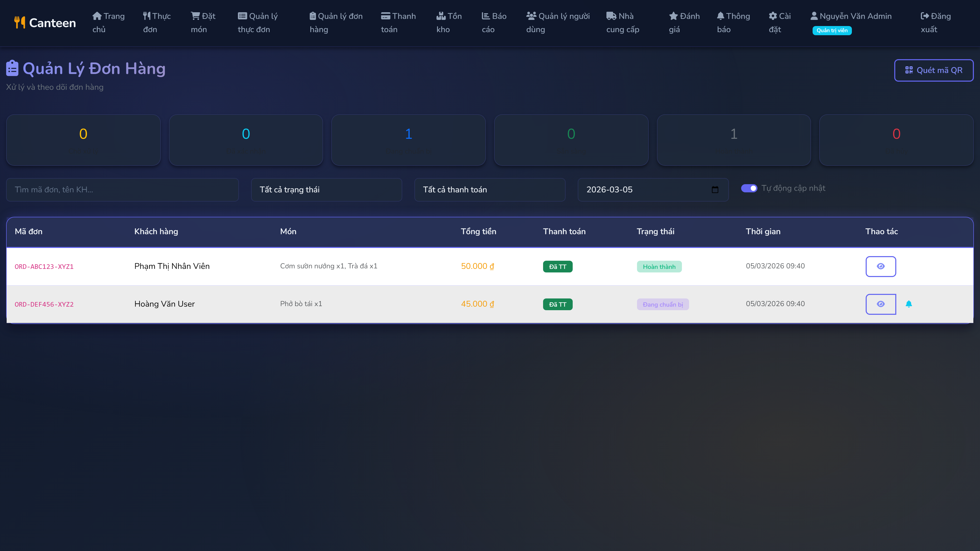The width and height of the screenshot is (980, 551).
Task: Click the 45.000 đ total
Action: pos(477,304)
